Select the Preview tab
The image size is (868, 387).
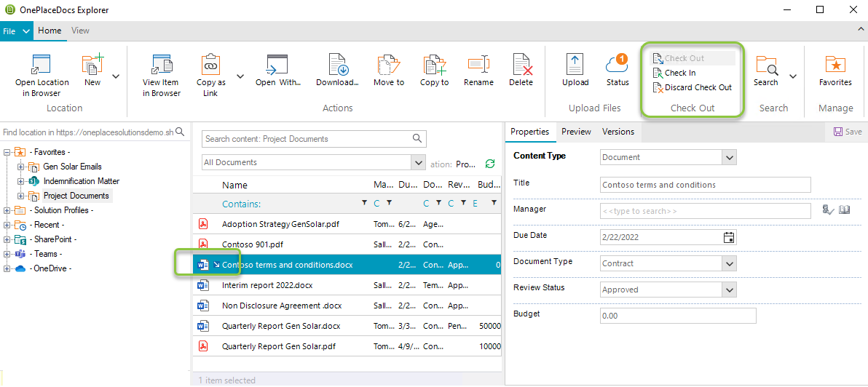pos(576,132)
